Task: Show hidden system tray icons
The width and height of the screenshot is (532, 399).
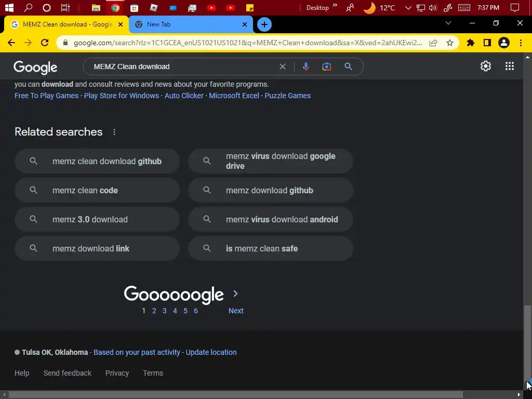Action: (x=408, y=7)
